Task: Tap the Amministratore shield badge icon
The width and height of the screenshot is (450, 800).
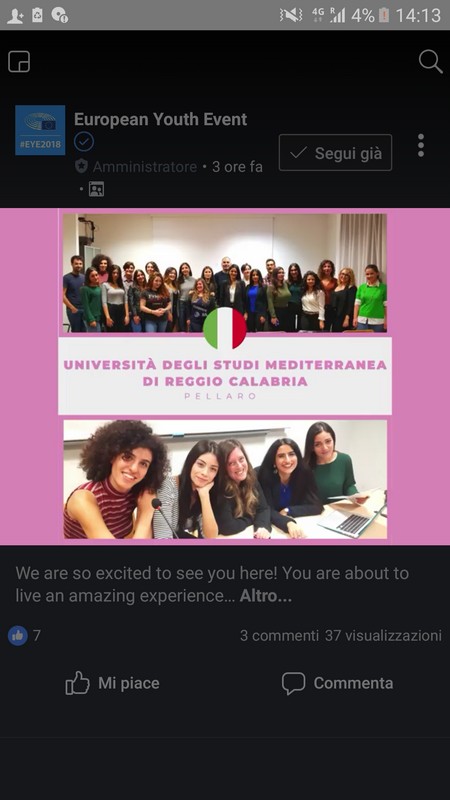Action: point(81,166)
